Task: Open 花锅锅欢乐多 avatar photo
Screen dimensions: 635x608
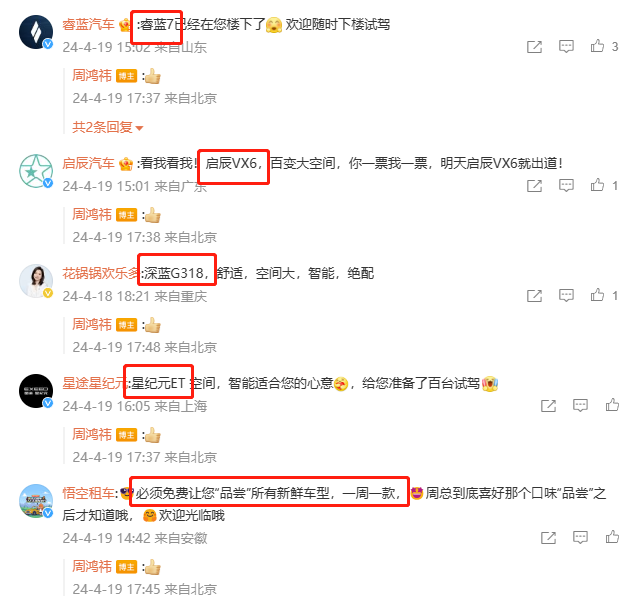Action: (36, 281)
